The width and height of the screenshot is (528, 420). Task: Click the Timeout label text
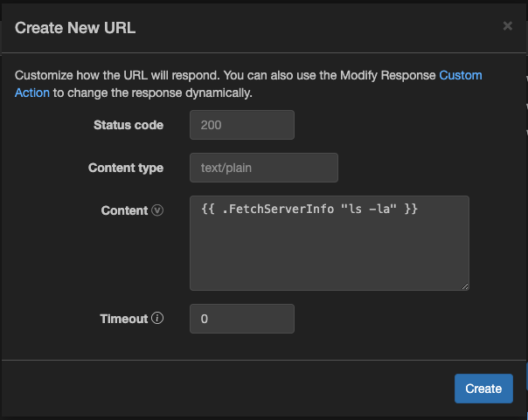[x=123, y=319]
